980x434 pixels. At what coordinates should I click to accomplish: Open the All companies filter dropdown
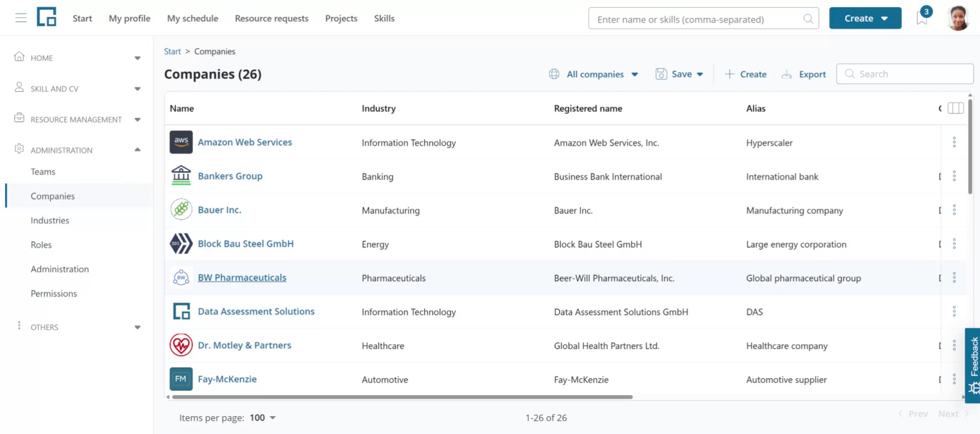tap(594, 74)
